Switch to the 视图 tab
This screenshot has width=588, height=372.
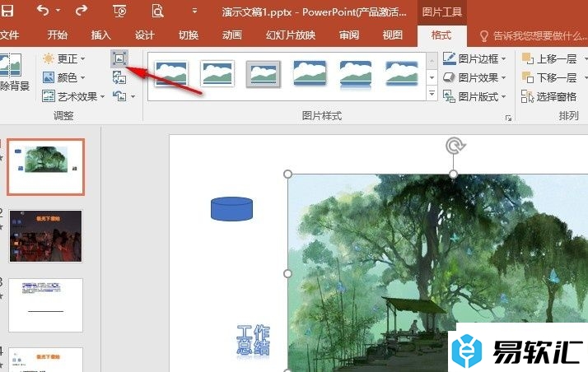[x=393, y=35]
